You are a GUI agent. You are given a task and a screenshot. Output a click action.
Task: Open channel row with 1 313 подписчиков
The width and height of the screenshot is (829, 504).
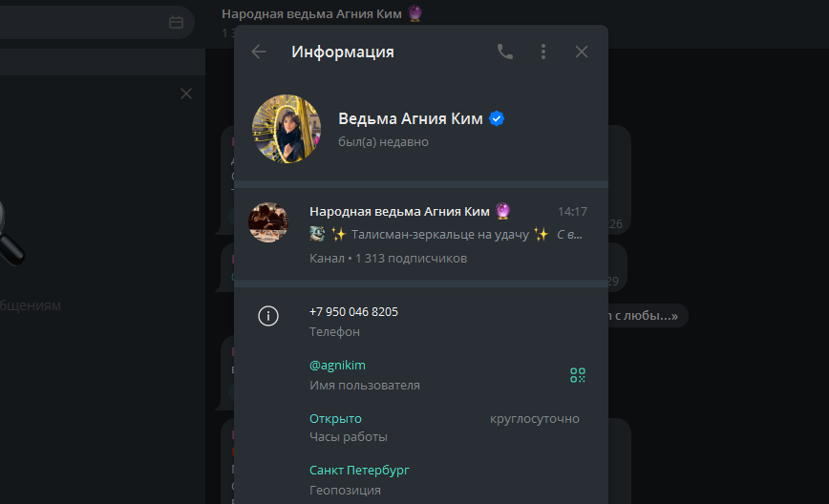pos(421,234)
